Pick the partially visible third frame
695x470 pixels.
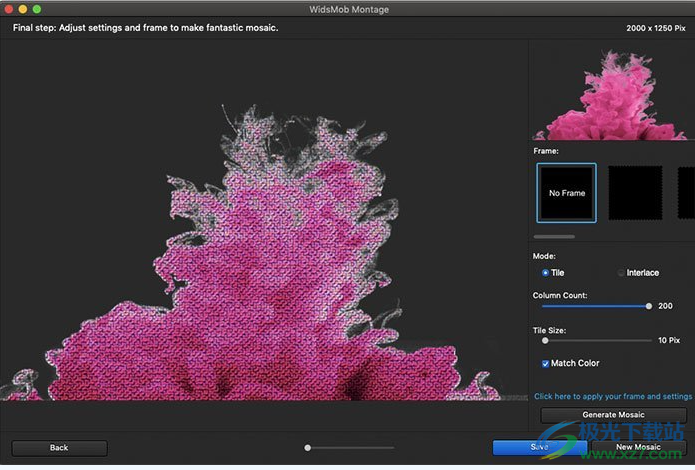click(x=686, y=193)
